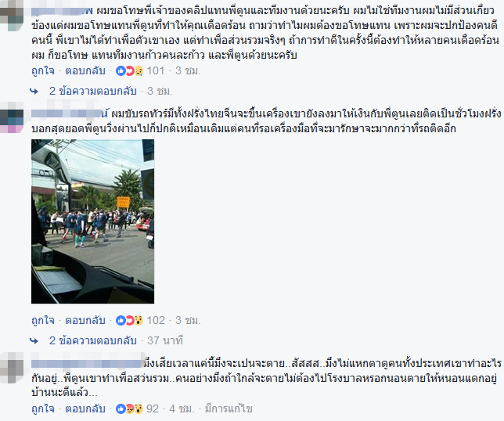Click reaction emoji icons beside count 102
This screenshot has height=421, width=504.
coord(129,320)
